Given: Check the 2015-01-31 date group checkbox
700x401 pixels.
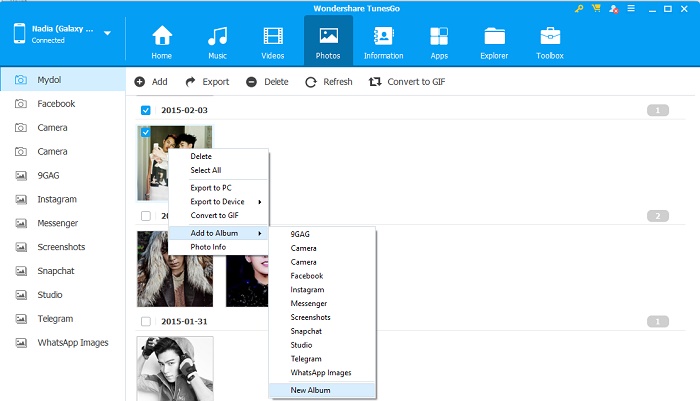Looking at the screenshot, I should tap(147, 322).
